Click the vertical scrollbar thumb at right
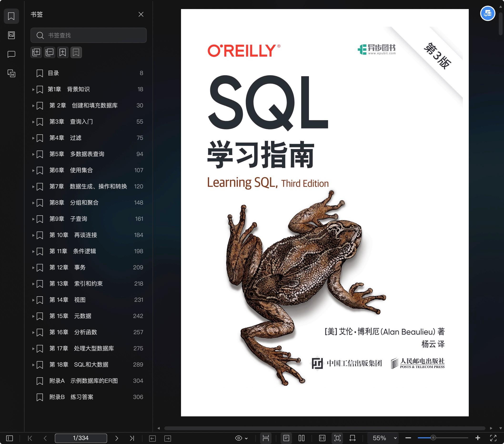 tap(501, 23)
